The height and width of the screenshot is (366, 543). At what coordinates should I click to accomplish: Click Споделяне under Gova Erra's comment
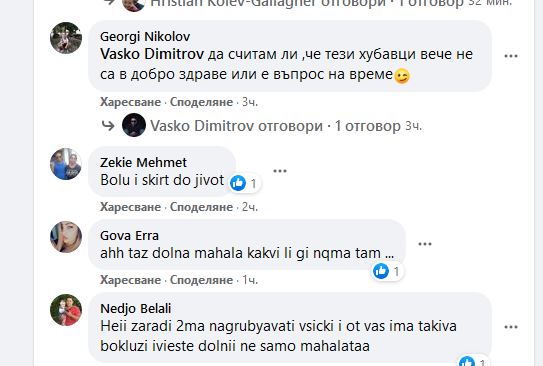pos(201,280)
